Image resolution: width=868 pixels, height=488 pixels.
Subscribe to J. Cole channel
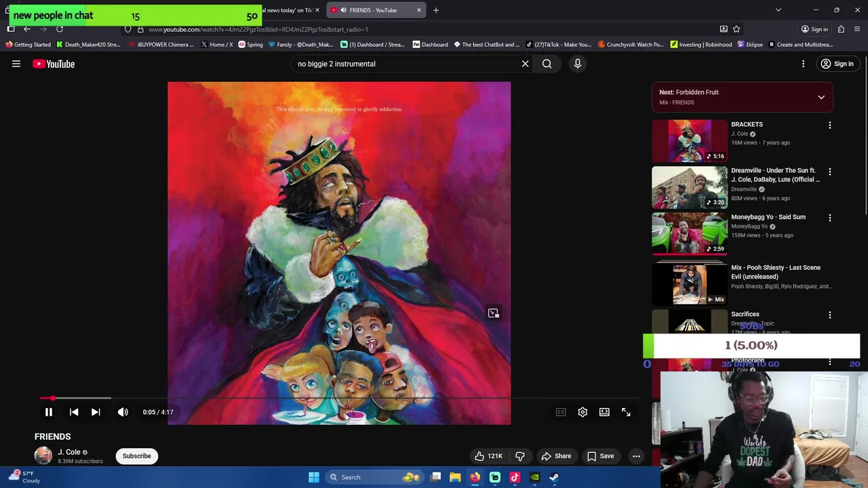click(136, 456)
